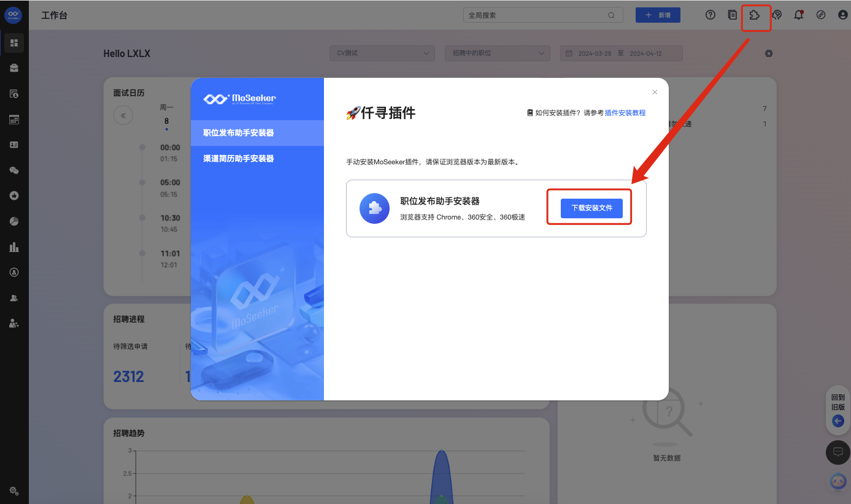The width and height of the screenshot is (851, 504).
Task: Click the 招聘进程 heading
Action: 129,319
